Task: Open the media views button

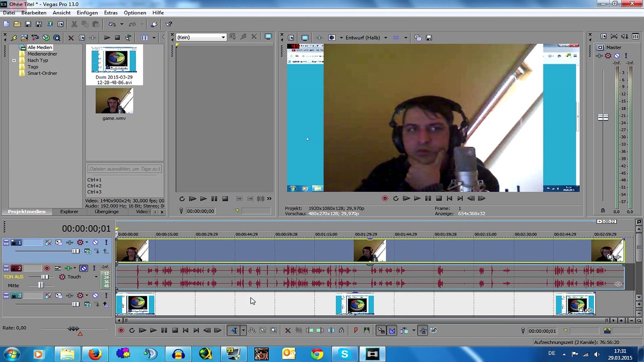Action: (144, 38)
